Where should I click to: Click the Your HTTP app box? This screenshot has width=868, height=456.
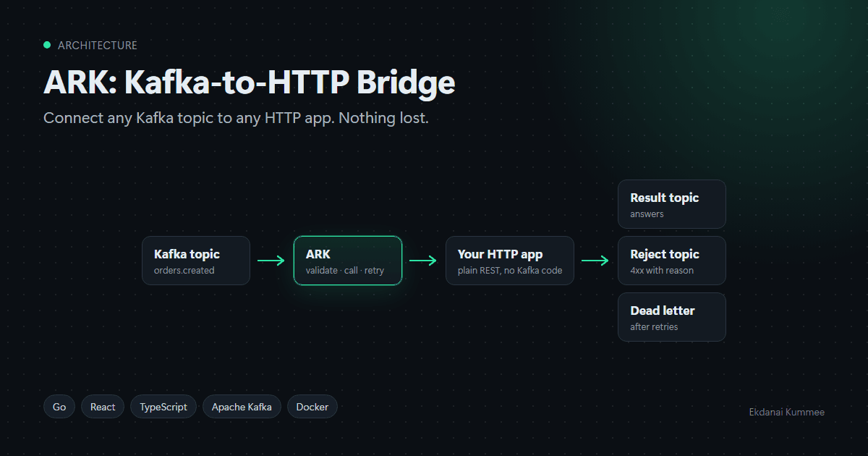tap(510, 261)
